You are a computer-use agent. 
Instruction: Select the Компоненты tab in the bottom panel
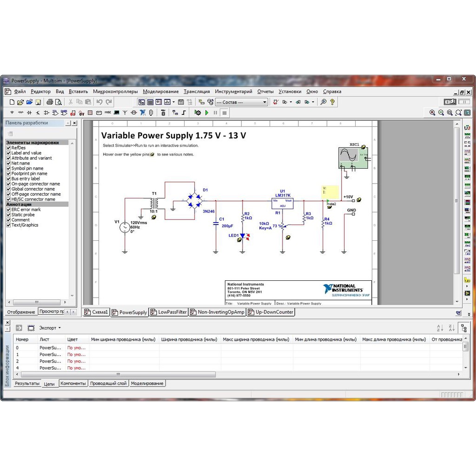pyautogui.click(x=73, y=383)
